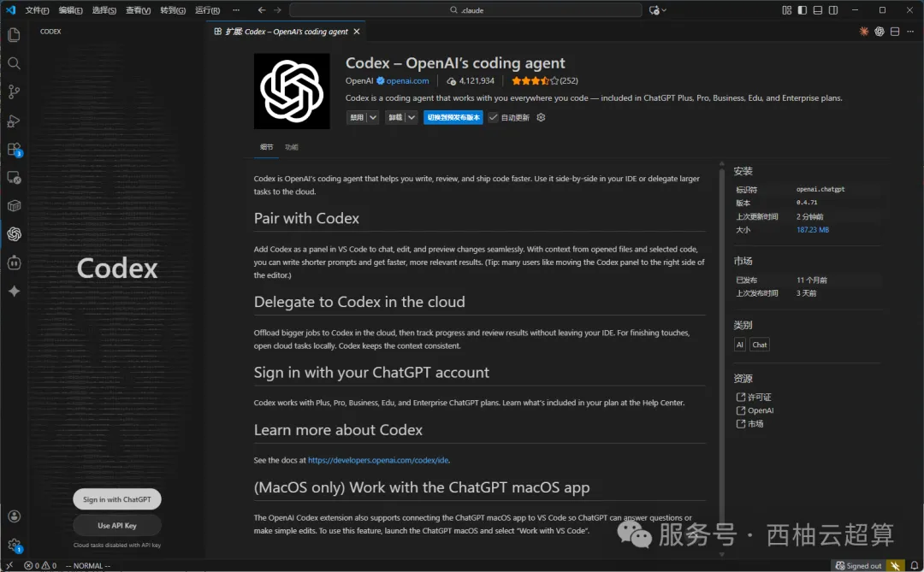924x572 pixels.
Task: Open the Run and Debug view
Action: [x=15, y=121]
